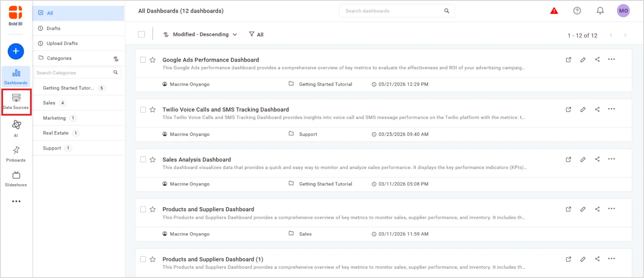Open the Data Sources section
644x278 pixels.
click(16, 102)
